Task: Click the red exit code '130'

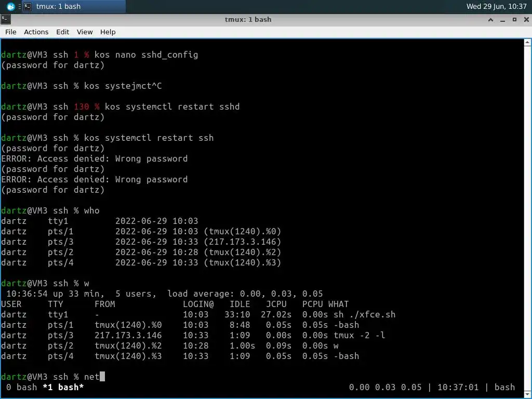Action: [82, 107]
